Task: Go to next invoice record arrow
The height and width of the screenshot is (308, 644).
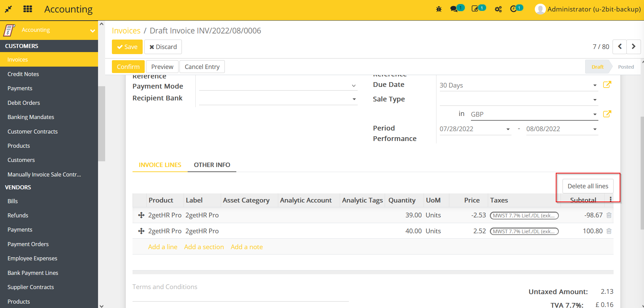Action: coord(634,47)
